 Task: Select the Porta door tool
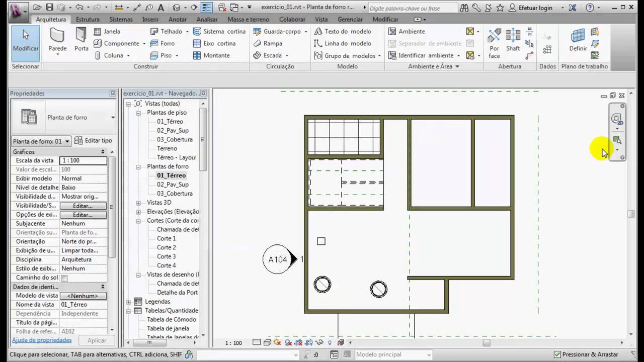coord(81,40)
